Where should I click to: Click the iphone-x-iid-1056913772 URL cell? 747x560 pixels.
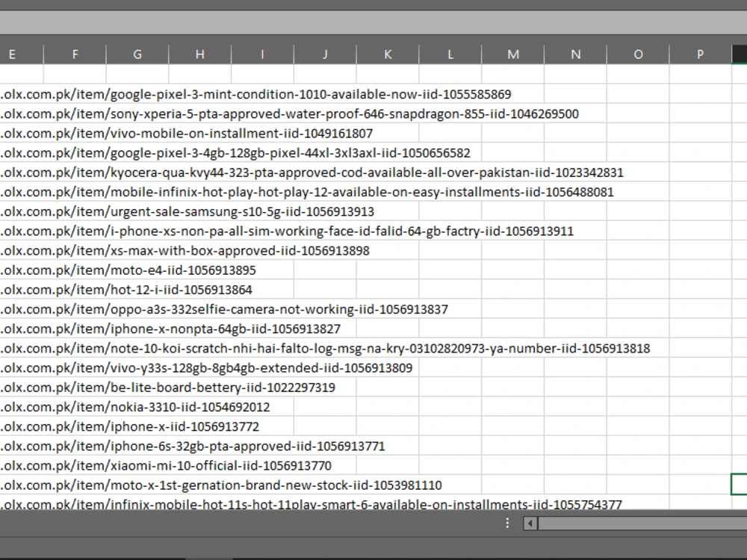pyautogui.click(x=129, y=426)
